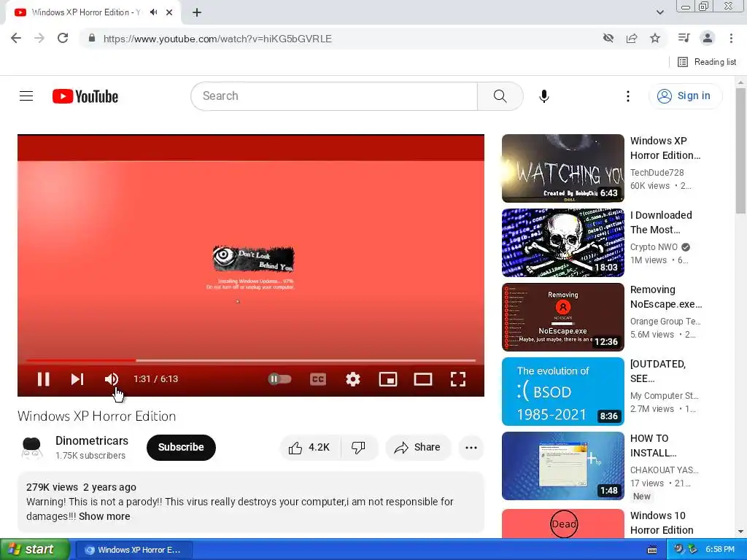Screen dimensions: 747x560
Task: Open Orange Group Te... channel text
Action: (665, 322)
